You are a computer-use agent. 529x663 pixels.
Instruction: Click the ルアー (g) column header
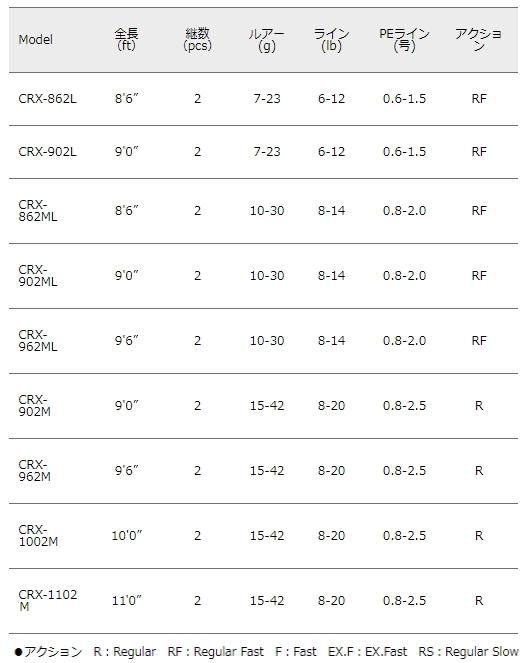[x=266, y=40]
